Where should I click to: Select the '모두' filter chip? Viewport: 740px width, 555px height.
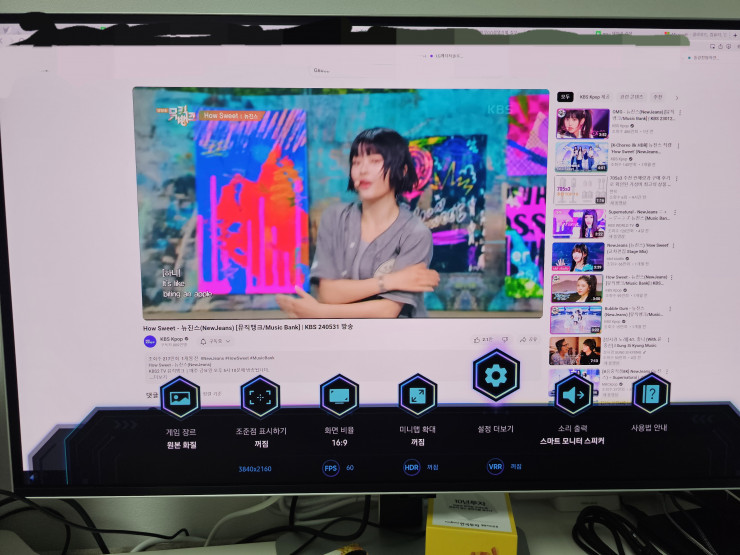(565, 97)
